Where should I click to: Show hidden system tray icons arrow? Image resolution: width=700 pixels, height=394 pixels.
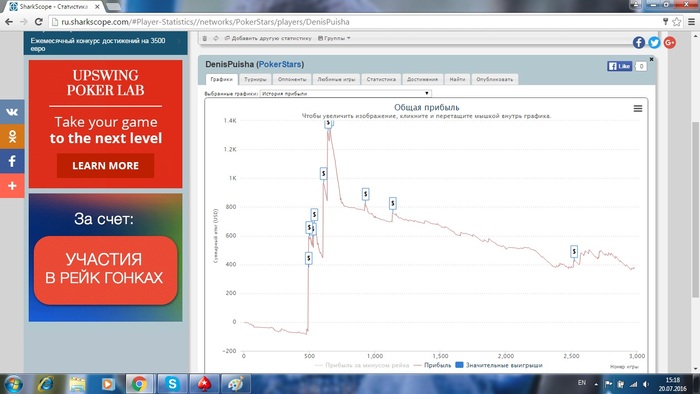click(x=596, y=384)
